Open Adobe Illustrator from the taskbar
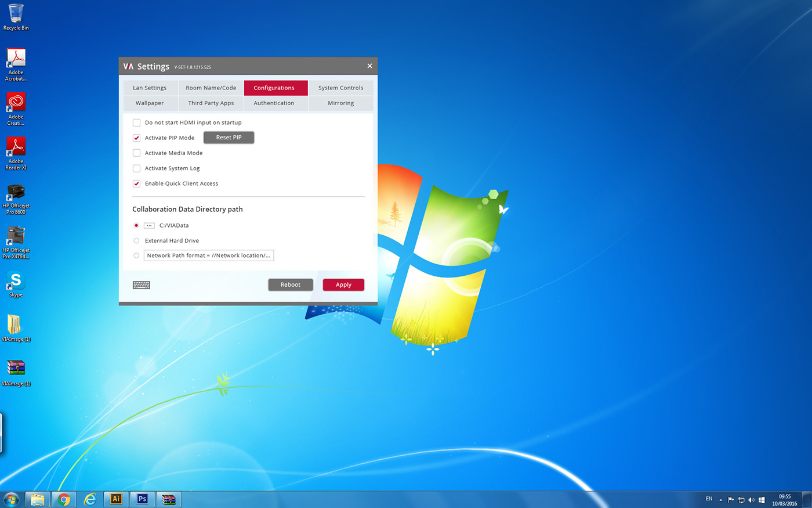The image size is (812, 508). 116,499
